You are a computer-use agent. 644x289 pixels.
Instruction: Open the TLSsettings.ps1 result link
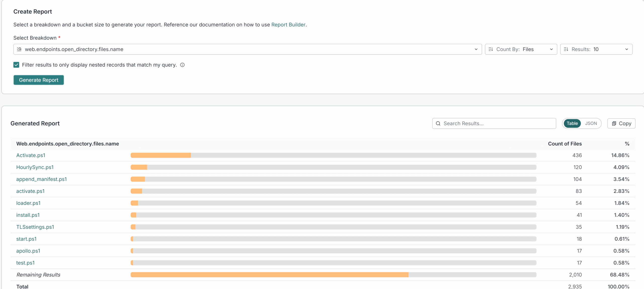pos(35,227)
